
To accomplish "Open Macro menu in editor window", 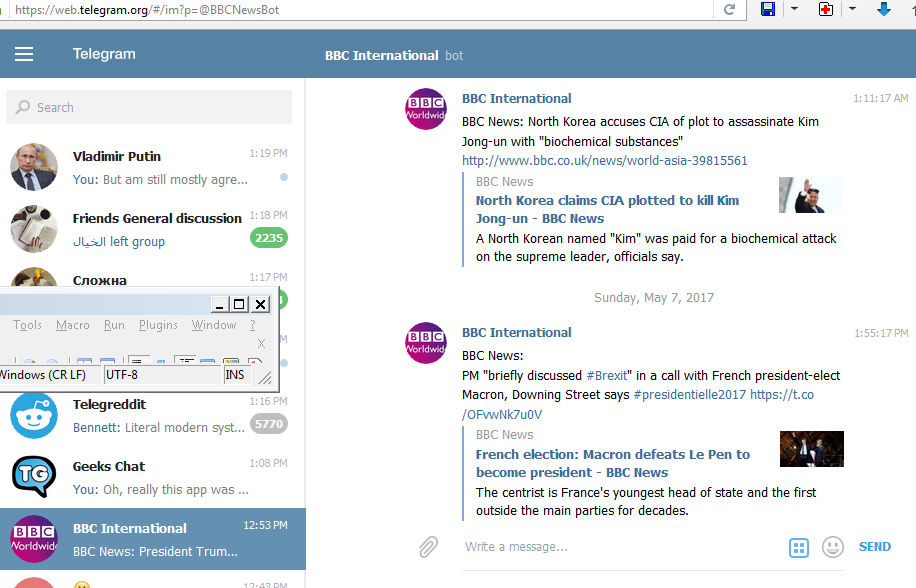I will click(x=72, y=325).
